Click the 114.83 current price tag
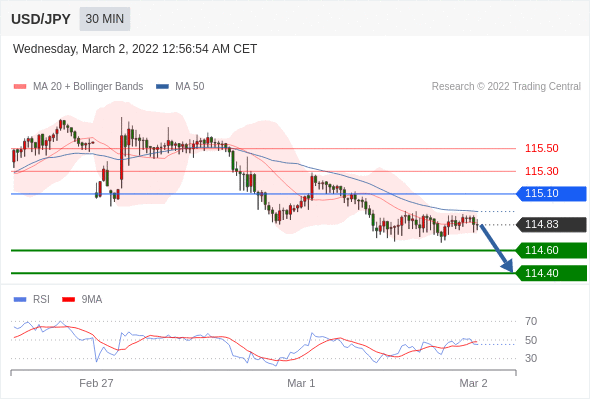The height and width of the screenshot is (400, 590). [x=551, y=225]
